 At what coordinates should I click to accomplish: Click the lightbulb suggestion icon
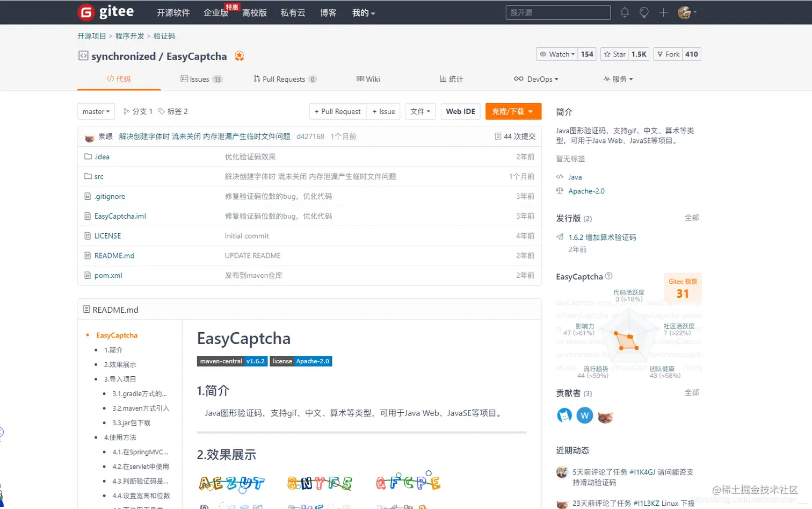point(643,12)
